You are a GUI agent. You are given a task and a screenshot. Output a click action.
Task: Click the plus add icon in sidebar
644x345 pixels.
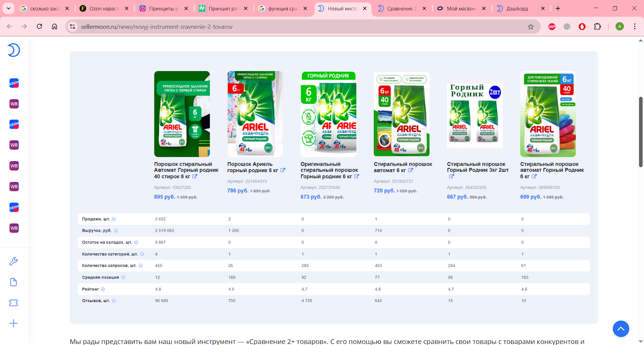point(13,323)
